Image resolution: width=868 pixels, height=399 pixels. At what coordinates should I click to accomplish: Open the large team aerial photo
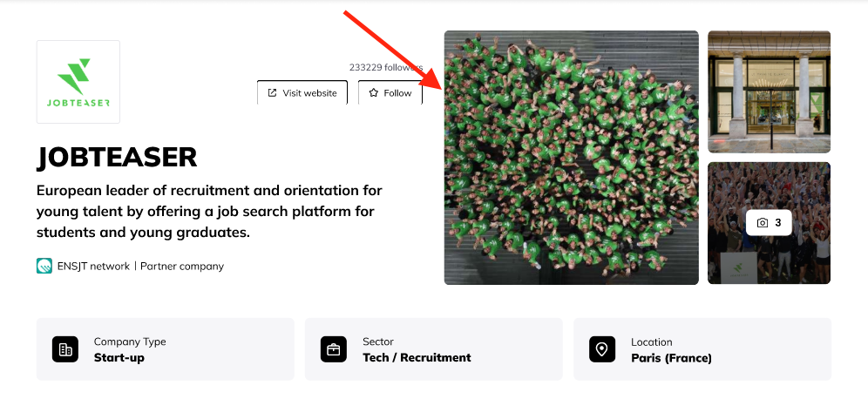tap(571, 158)
